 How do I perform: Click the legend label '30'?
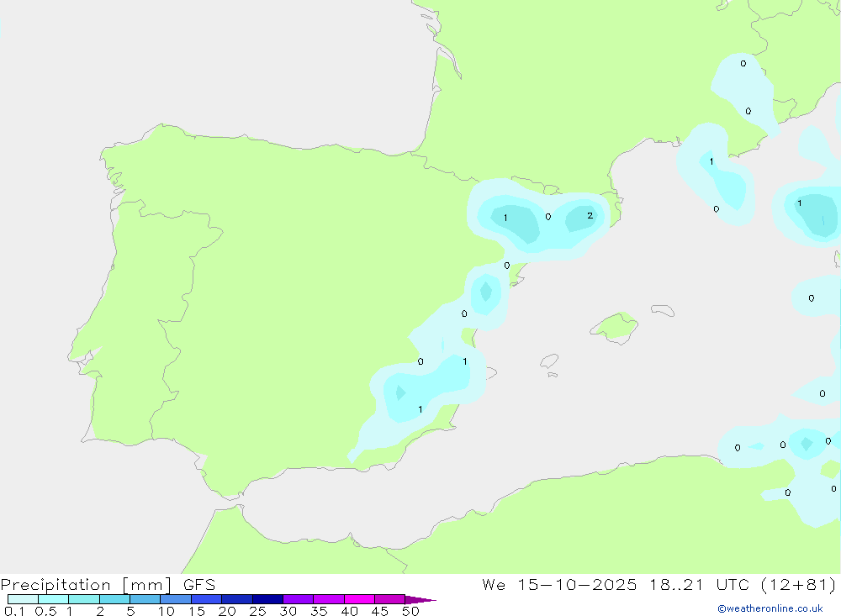(x=288, y=611)
